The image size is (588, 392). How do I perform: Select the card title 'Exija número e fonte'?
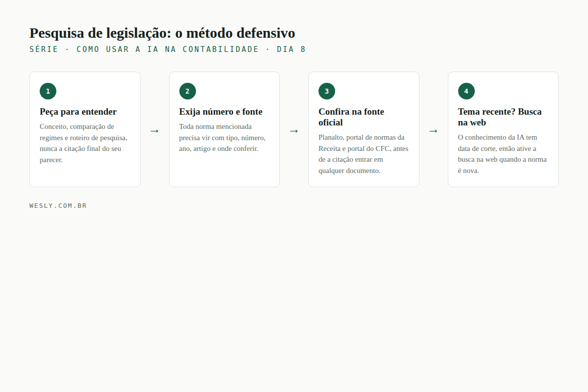pos(221,112)
